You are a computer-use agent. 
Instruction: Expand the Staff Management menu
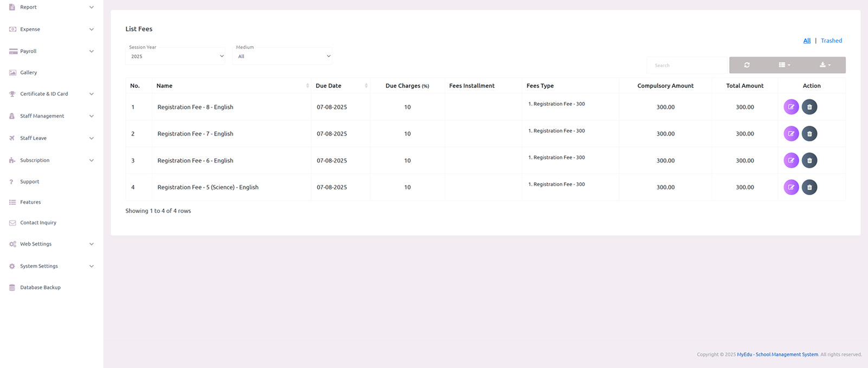51,116
